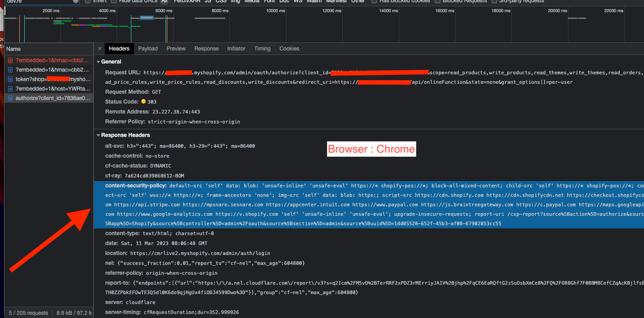Click the server-timing header row
This screenshot has width=644, height=318.
click(172, 312)
